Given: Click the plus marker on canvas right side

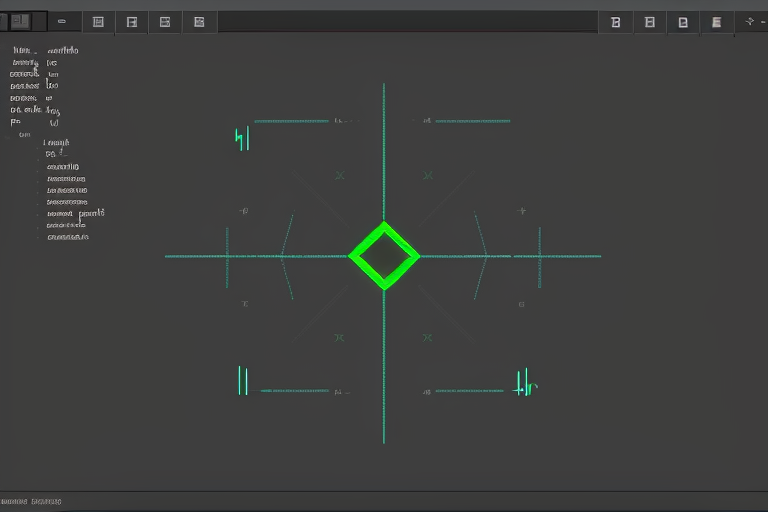Looking at the screenshot, I should [521, 211].
